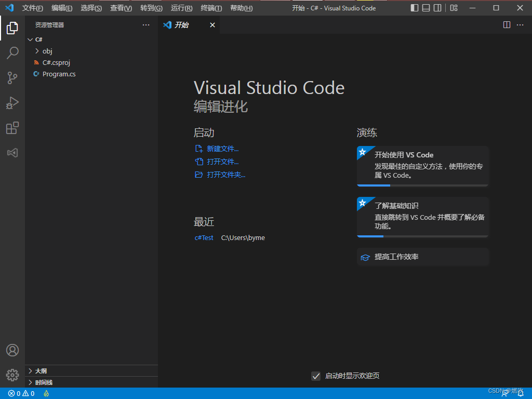This screenshot has height=399, width=532.
Task: Click 新建文件... link
Action: point(217,149)
